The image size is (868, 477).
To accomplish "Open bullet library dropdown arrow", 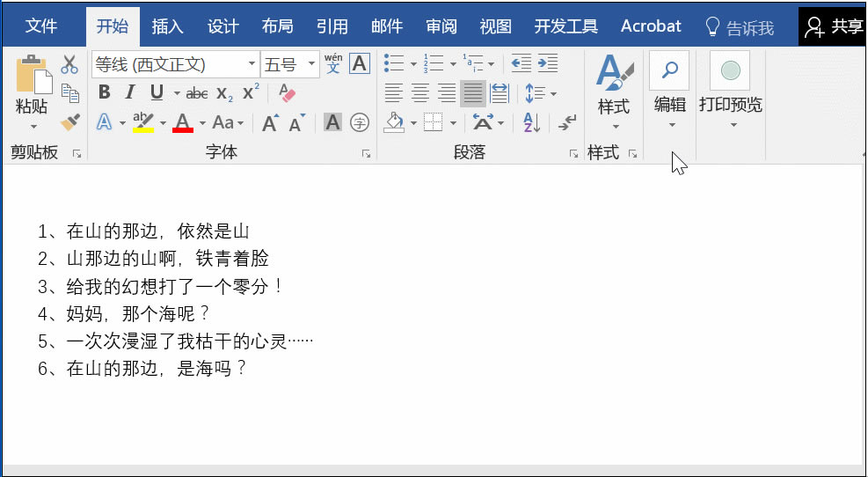I will (x=413, y=64).
